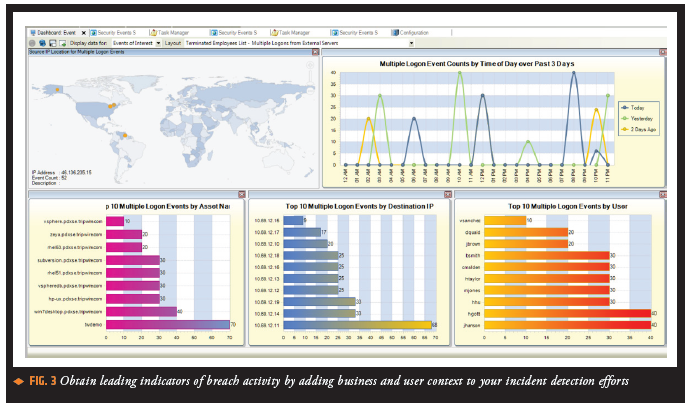
Task: Click the export toolbar icon with green arrow
Action: coord(62,43)
